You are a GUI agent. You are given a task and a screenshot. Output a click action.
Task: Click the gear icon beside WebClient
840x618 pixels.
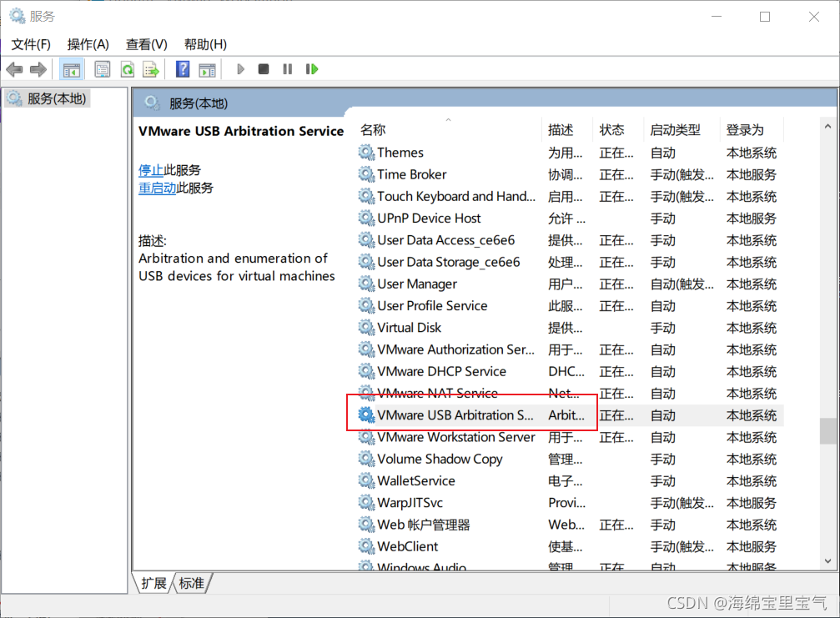pos(366,547)
